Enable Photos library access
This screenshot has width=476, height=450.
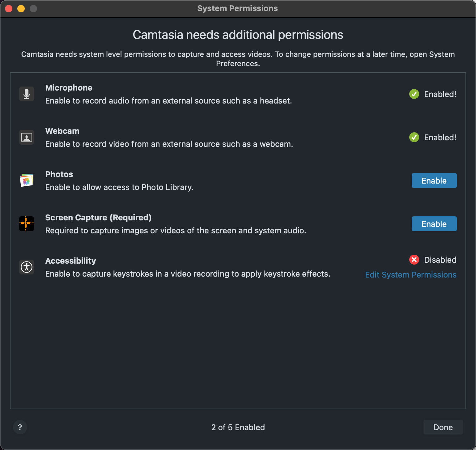tap(434, 180)
